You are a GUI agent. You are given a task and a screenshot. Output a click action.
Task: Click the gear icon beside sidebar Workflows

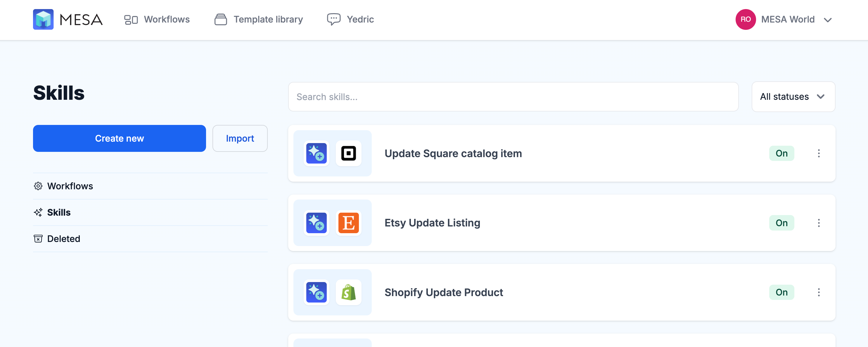coord(38,186)
